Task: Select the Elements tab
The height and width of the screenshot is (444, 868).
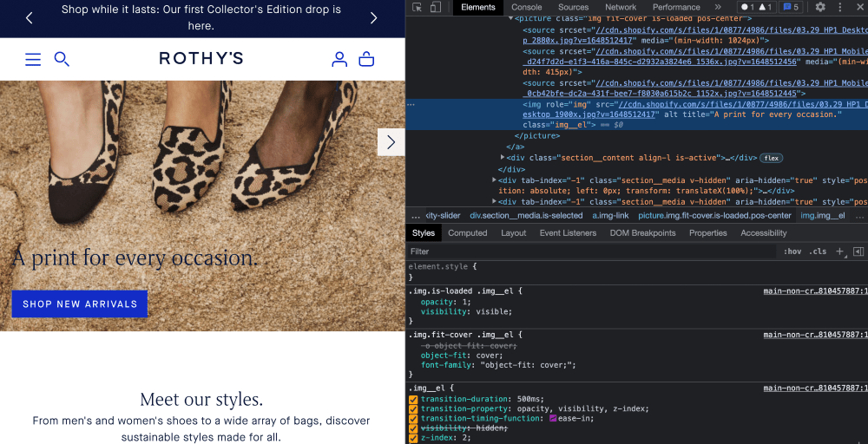Action: click(x=478, y=7)
